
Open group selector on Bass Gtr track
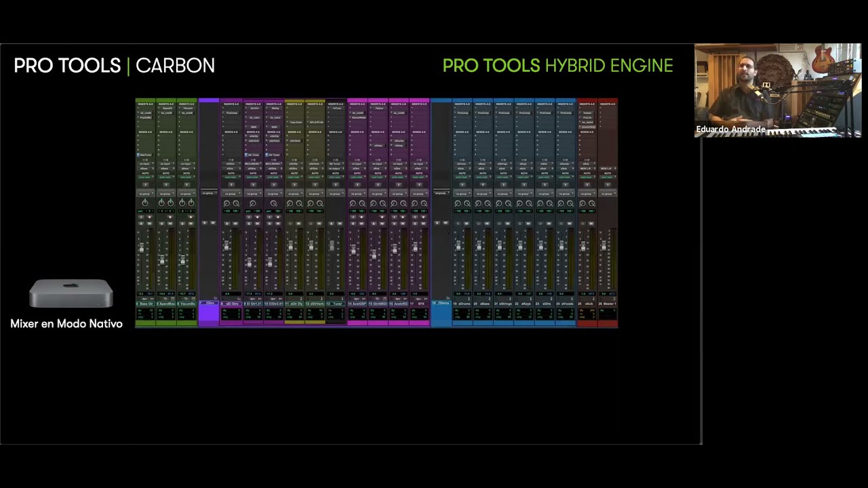click(146, 194)
